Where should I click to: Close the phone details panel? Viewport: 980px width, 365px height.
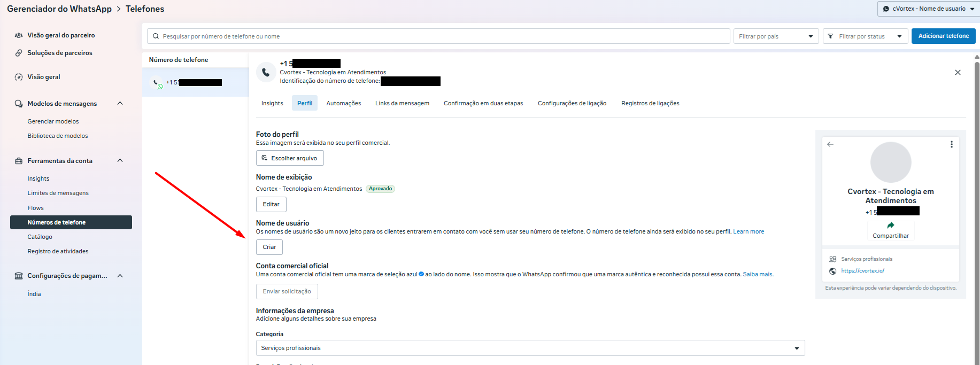tap(958, 73)
